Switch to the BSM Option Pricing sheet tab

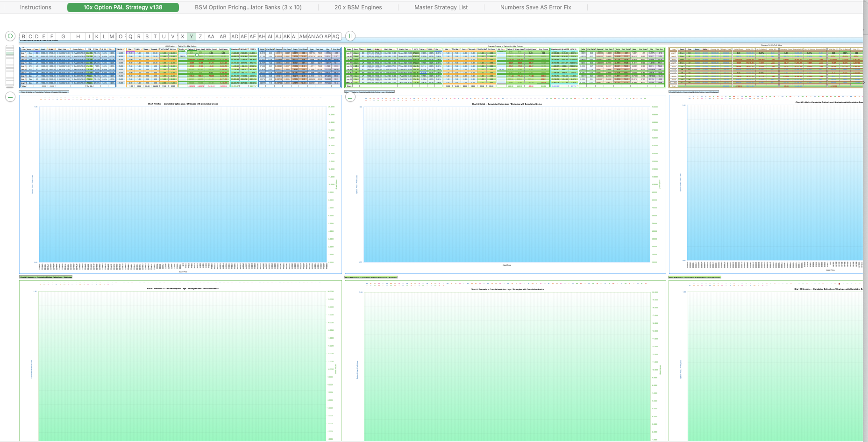coord(248,7)
